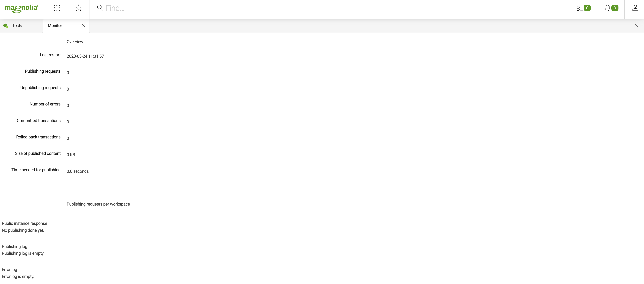Click the green Tools status indicator
This screenshot has width=644, height=284.
click(x=5, y=26)
